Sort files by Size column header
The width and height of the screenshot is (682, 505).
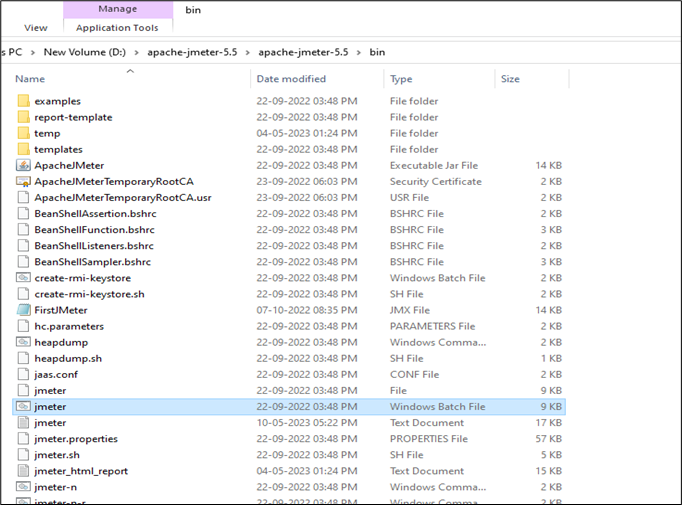(510, 79)
